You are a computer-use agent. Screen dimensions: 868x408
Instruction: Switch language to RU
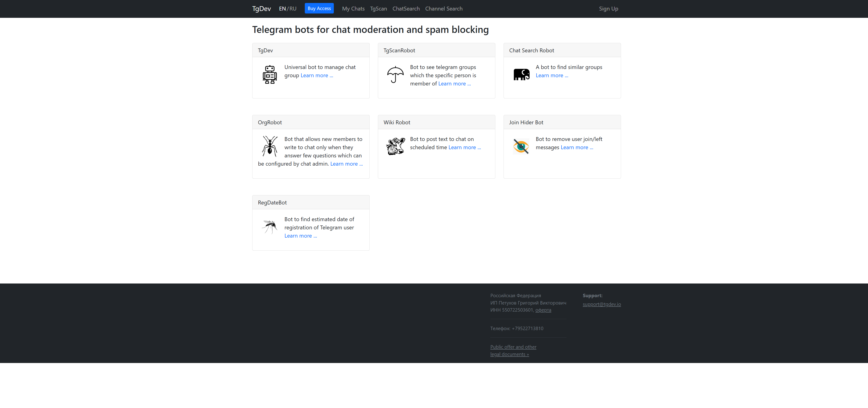[x=293, y=9]
